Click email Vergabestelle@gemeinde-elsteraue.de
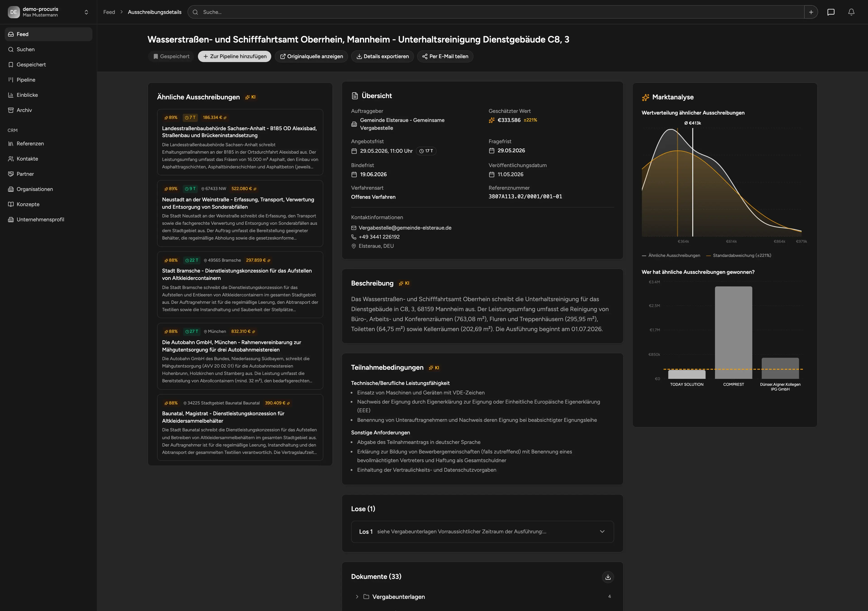The image size is (868, 611). click(x=405, y=228)
